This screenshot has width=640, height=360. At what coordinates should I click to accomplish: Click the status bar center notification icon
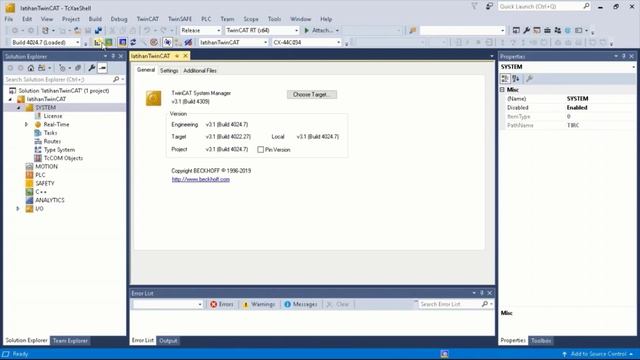pos(444,354)
